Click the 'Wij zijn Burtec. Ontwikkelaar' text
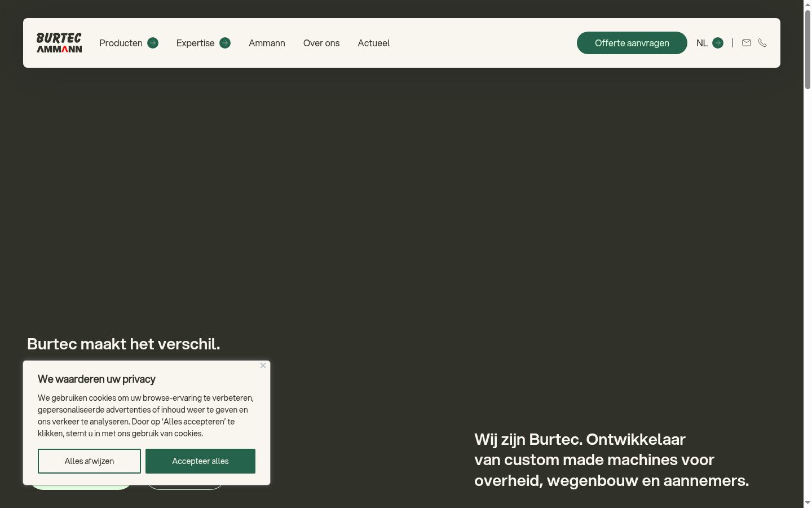 click(x=580, y=439)
